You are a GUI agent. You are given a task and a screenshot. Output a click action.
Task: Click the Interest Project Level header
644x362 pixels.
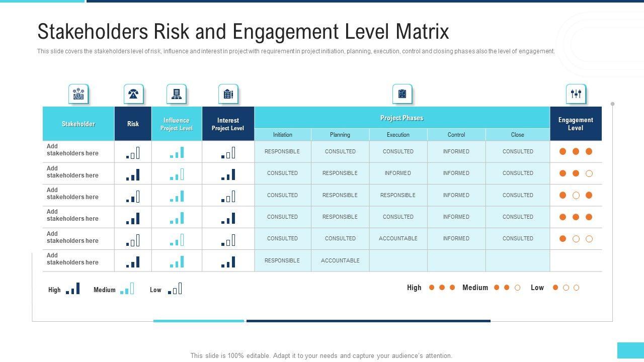228,124
